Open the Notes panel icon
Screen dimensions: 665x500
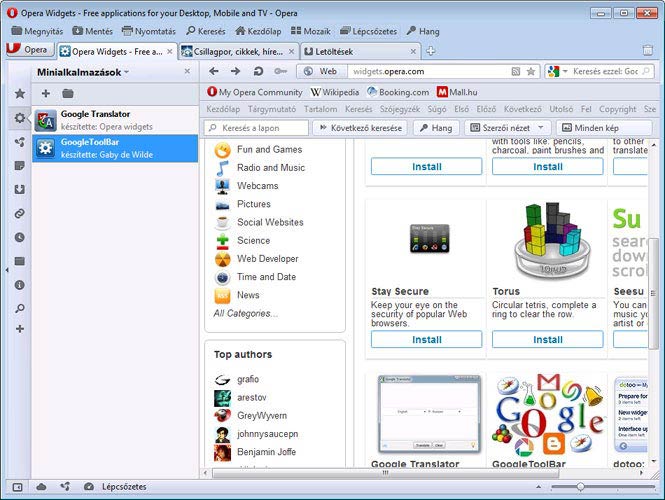coord(20,165)
